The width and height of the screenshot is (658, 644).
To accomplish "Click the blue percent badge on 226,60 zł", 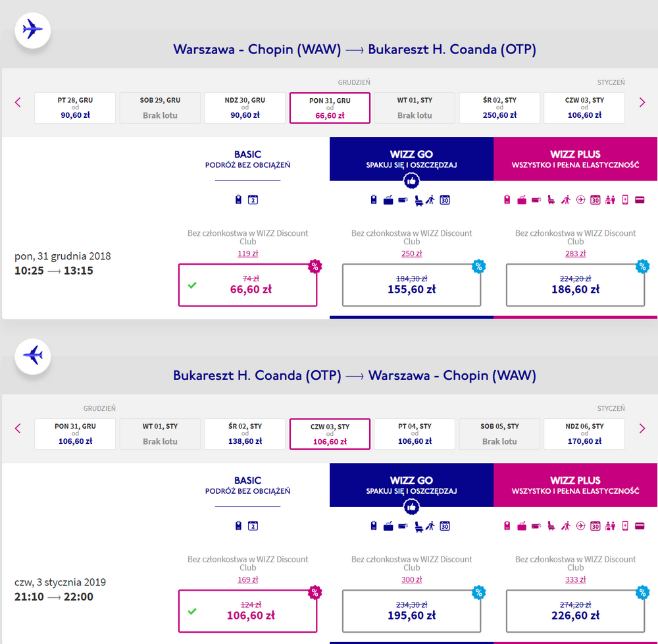I will (642, 593).
